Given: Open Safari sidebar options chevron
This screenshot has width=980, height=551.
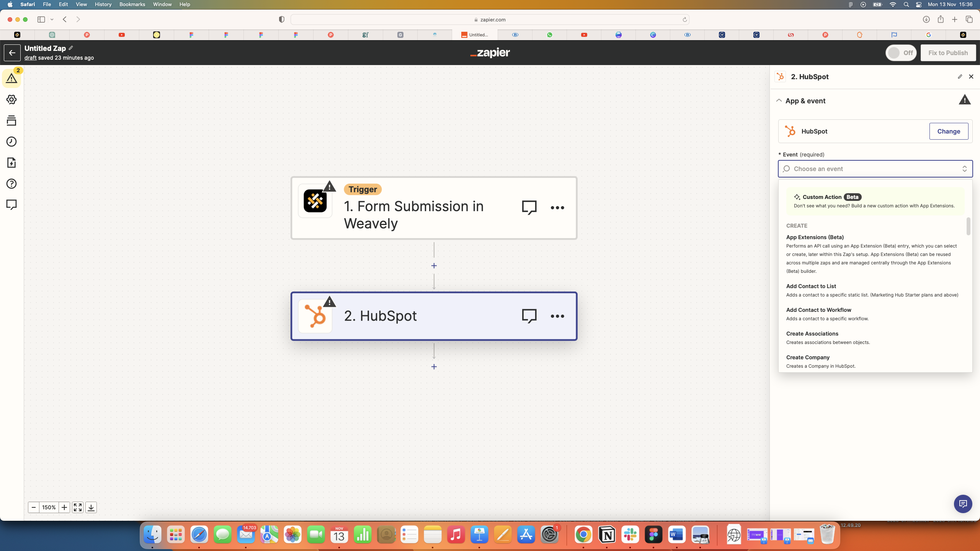Looking at the screenshot, I should tap(52, 20).
